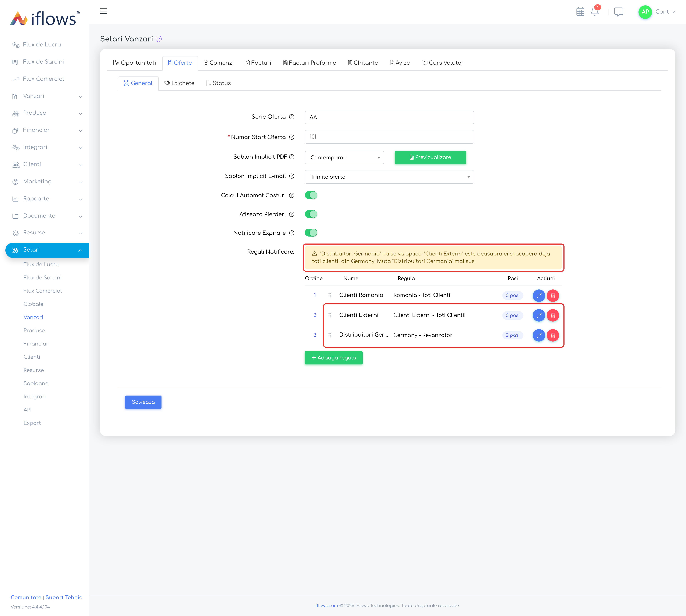
Task: Open Sabloane under Setari submenu
Action: (36, 383)
